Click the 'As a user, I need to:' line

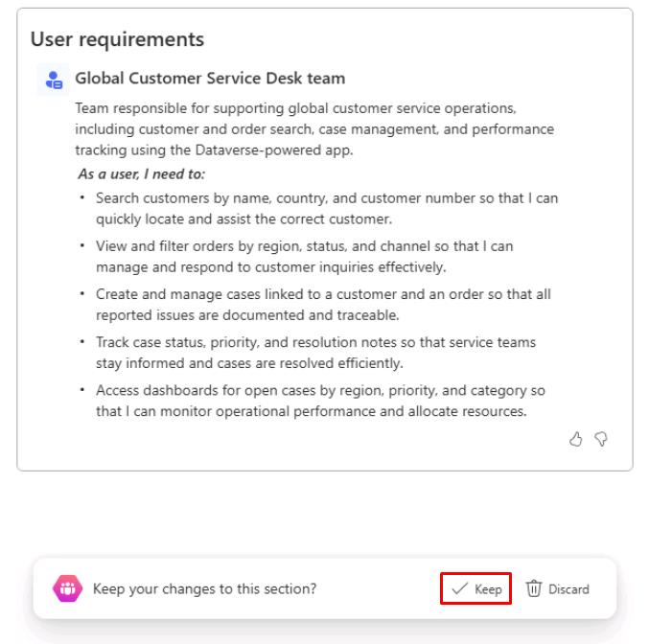[142, 173]
